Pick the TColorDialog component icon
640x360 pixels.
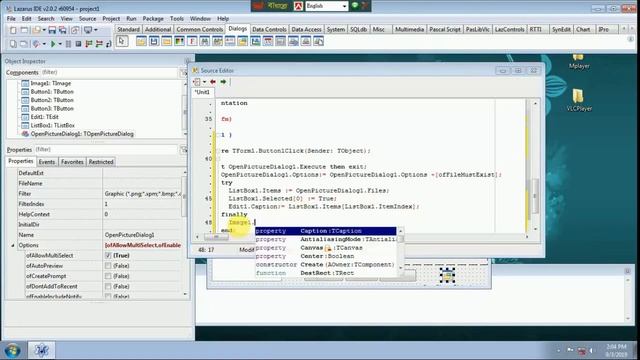(179, 41)
